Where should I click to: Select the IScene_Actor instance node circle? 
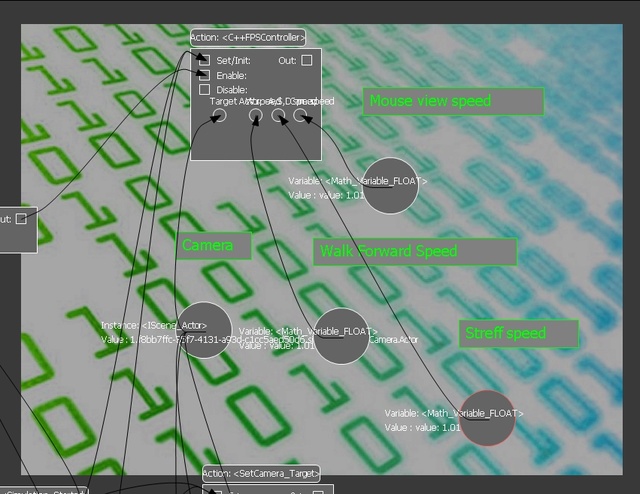click(x=204, y=330)
